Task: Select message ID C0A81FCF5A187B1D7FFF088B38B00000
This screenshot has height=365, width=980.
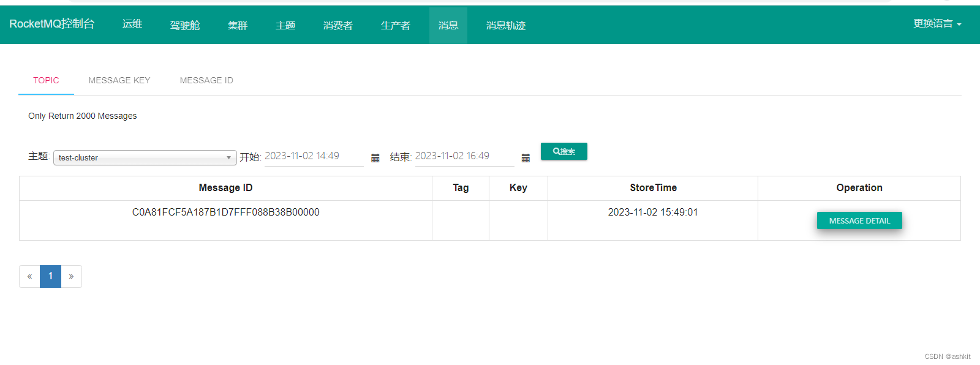Action: pyautogui.click(x=226, y=213)
